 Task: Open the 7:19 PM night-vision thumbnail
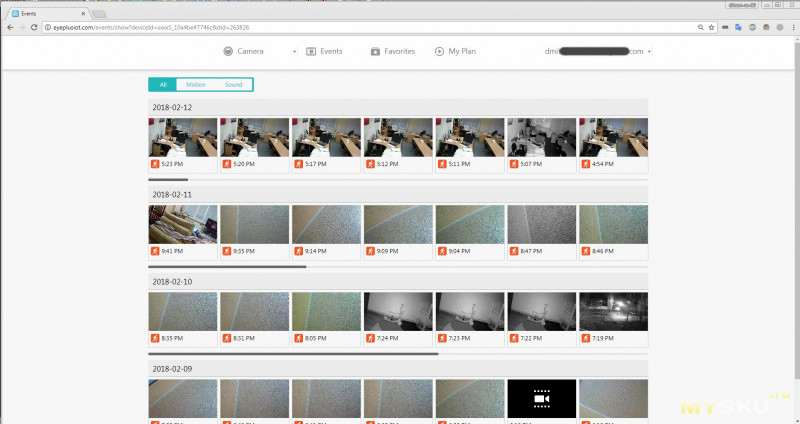click(613, 311)
